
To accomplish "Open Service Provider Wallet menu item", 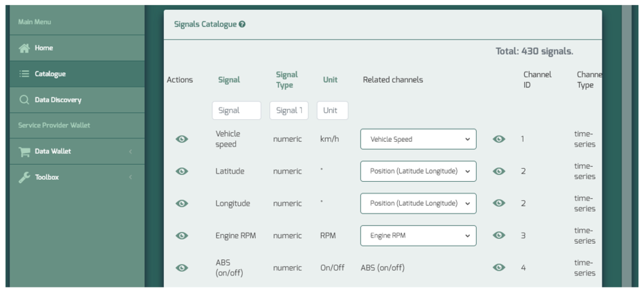I will pos(54,125).
